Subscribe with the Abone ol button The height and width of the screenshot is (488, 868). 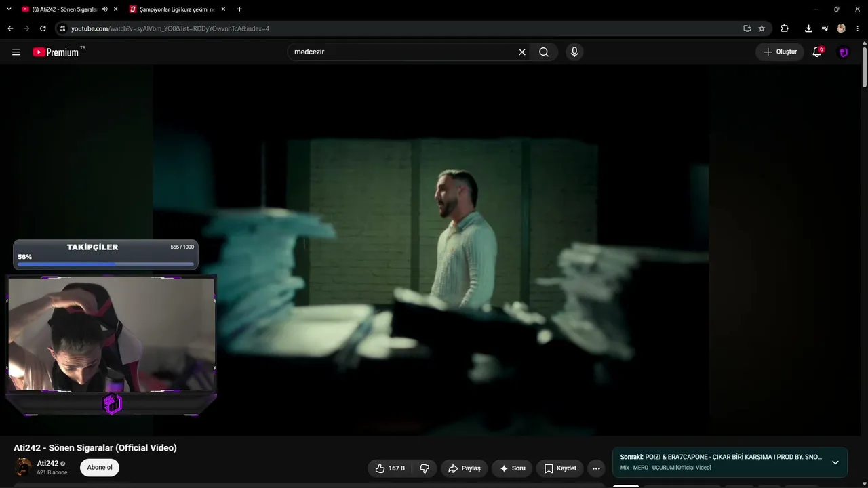[x=100, y=468]
